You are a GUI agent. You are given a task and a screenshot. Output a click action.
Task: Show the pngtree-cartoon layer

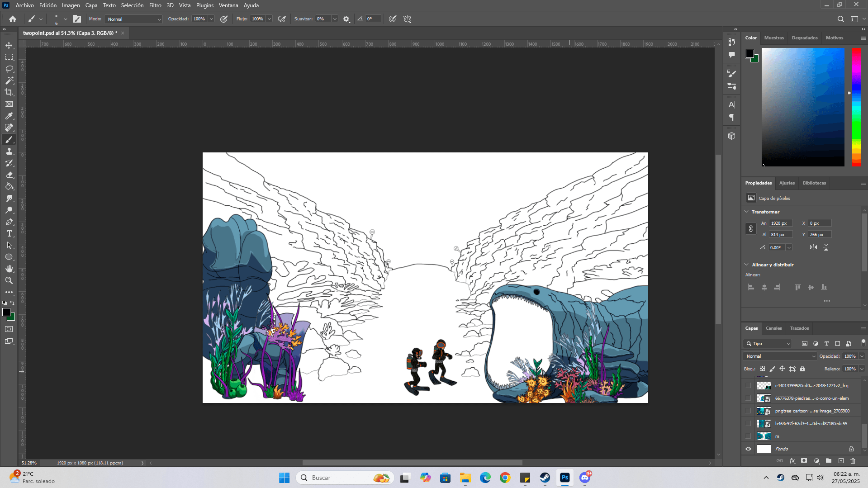pos(748,411)
